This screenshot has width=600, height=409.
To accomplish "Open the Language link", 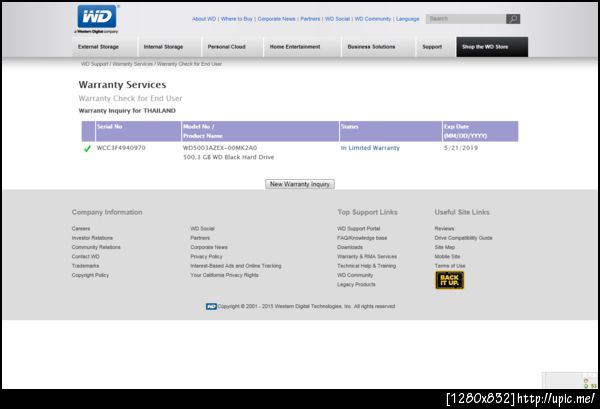I will click(408, 19).
